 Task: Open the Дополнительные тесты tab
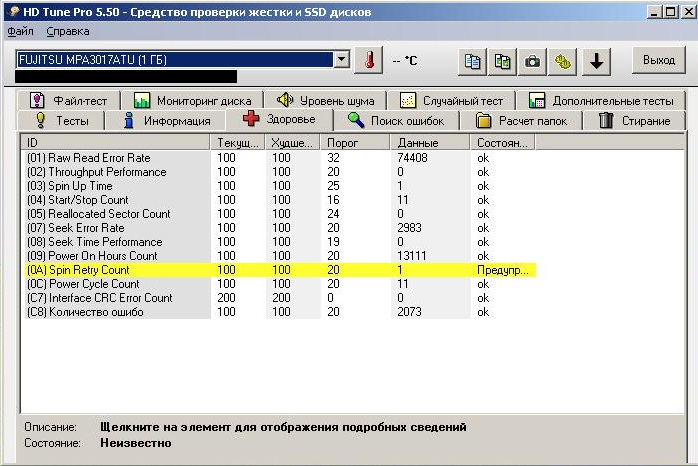(x=601, y=101)
